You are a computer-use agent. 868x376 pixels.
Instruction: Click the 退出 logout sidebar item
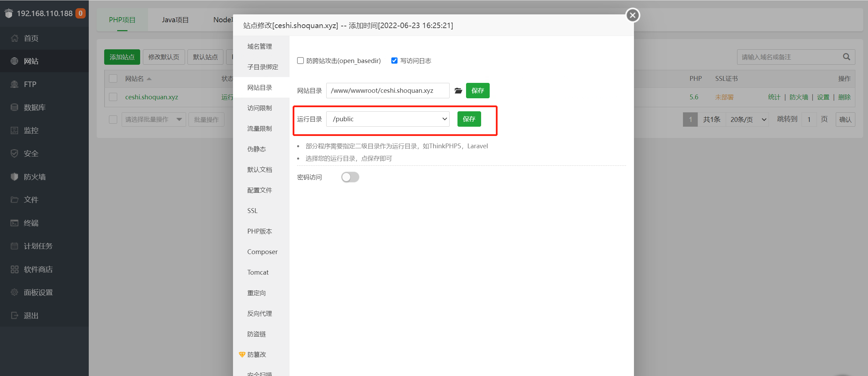[x=31, y=315]
